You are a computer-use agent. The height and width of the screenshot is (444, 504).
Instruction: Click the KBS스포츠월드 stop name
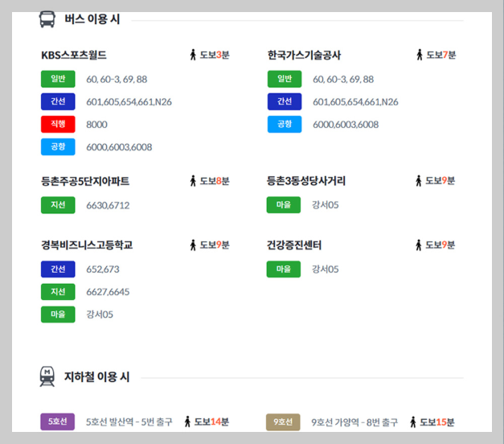[74, 55]
